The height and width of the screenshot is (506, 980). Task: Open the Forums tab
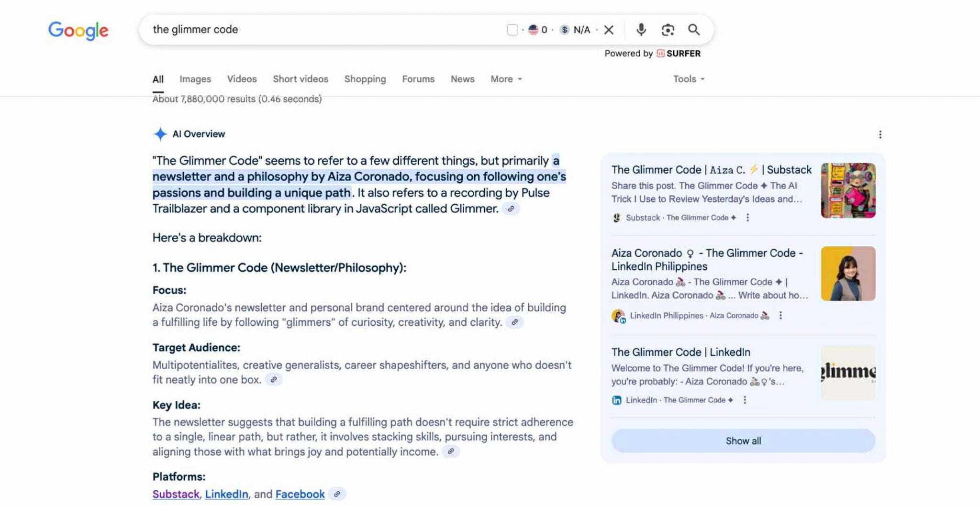[x=418, y=79]
